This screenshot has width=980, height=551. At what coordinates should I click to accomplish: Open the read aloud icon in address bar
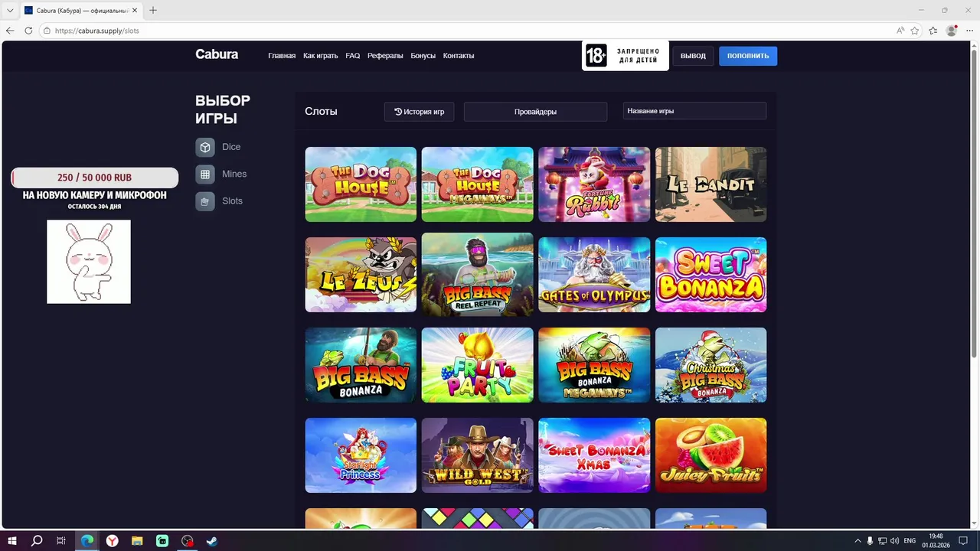coord(900,31)
